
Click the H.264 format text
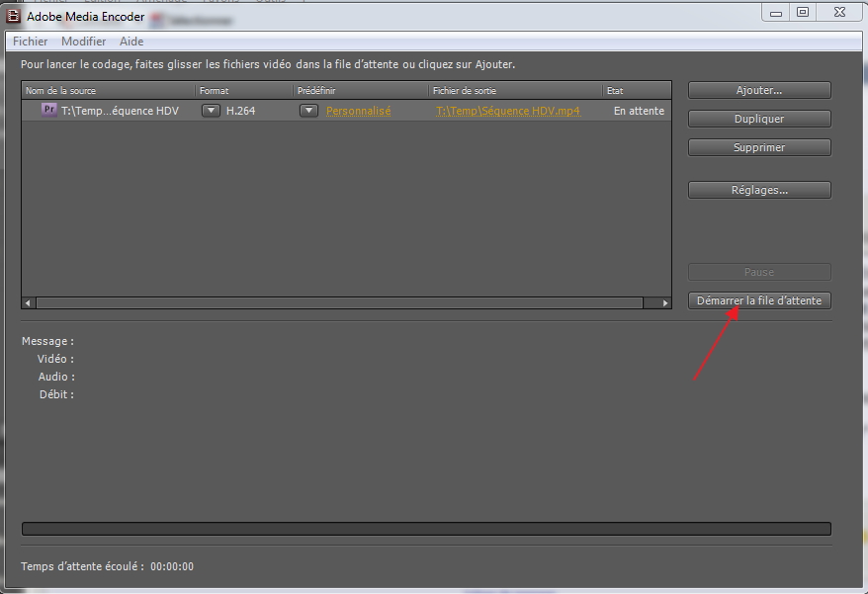click(x=241, y=111)
